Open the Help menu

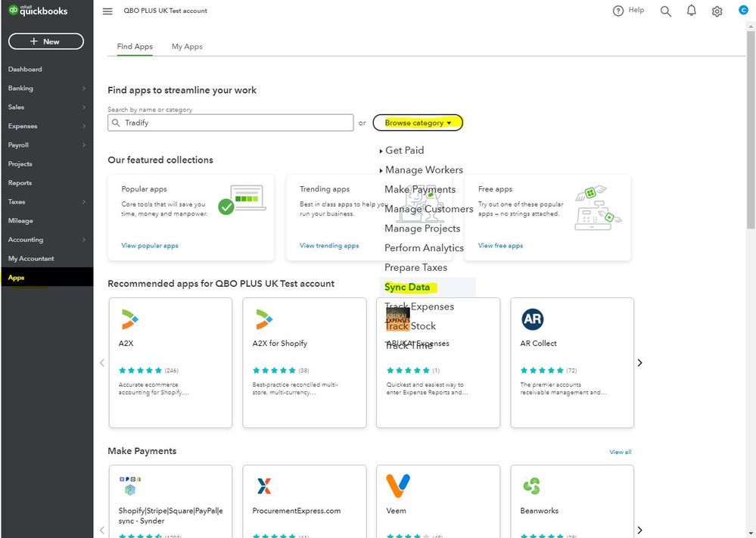point(628,10)
